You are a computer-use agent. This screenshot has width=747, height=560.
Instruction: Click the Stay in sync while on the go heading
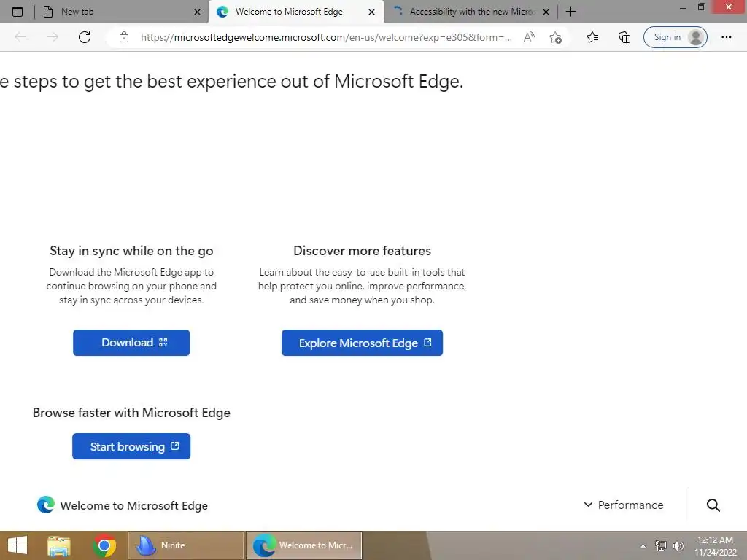[x=131, y=251]
